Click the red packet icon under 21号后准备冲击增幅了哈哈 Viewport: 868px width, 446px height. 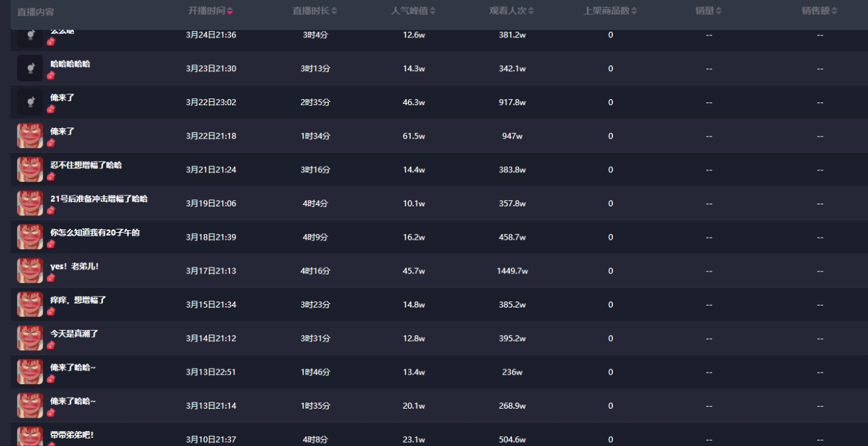(x=51, y=210)
